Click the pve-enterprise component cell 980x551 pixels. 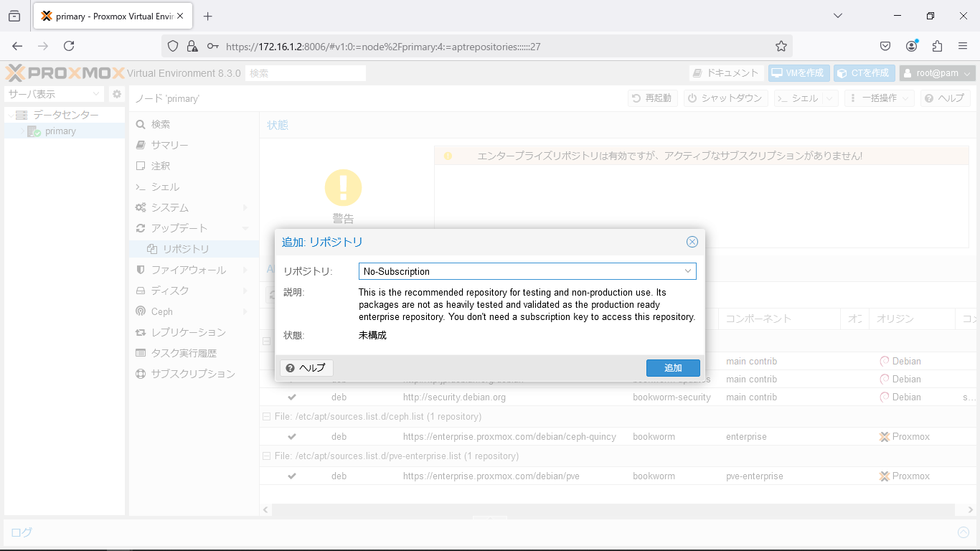pyautogui.click(x=755, y=476)
